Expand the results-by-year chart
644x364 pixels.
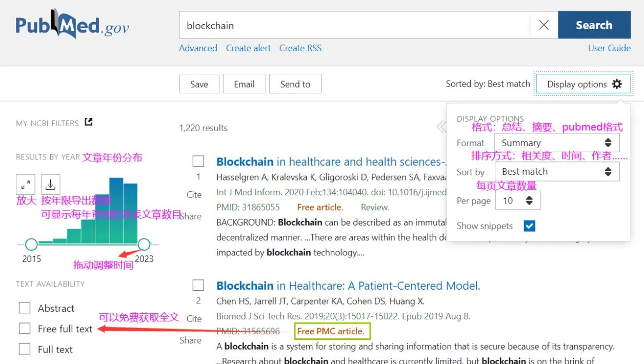pyautogui.click(x=26, y=184)
